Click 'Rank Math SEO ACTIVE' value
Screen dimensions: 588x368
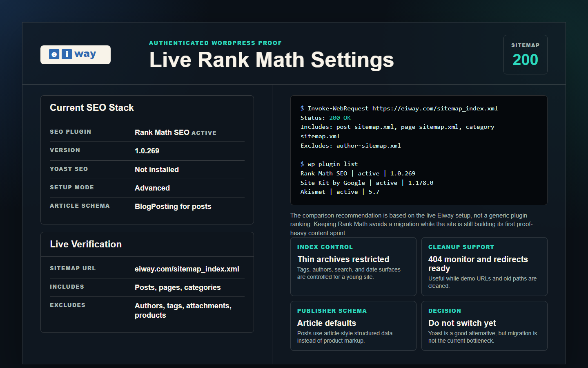coord(176,132)
